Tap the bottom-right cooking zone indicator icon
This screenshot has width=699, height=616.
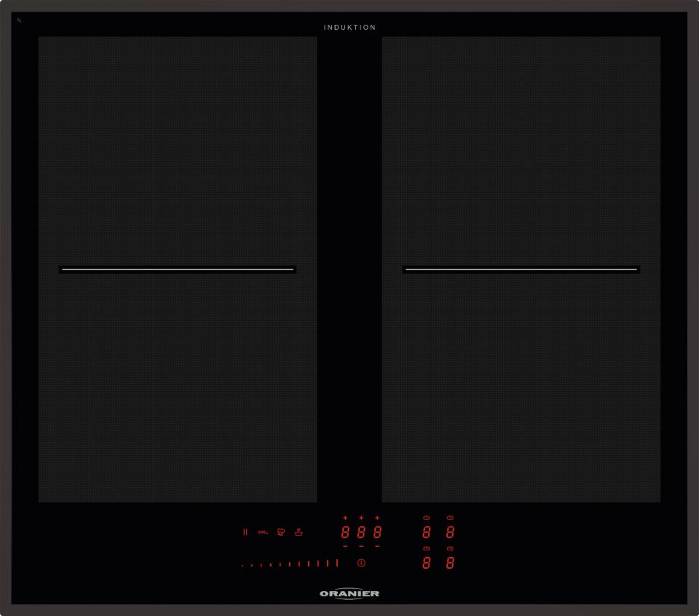tap(450, 548)
